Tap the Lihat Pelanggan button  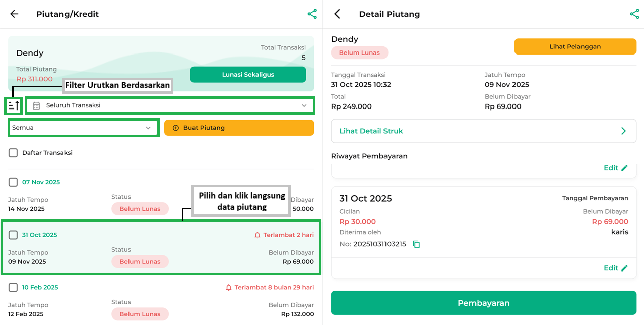[x=575, y=47]
